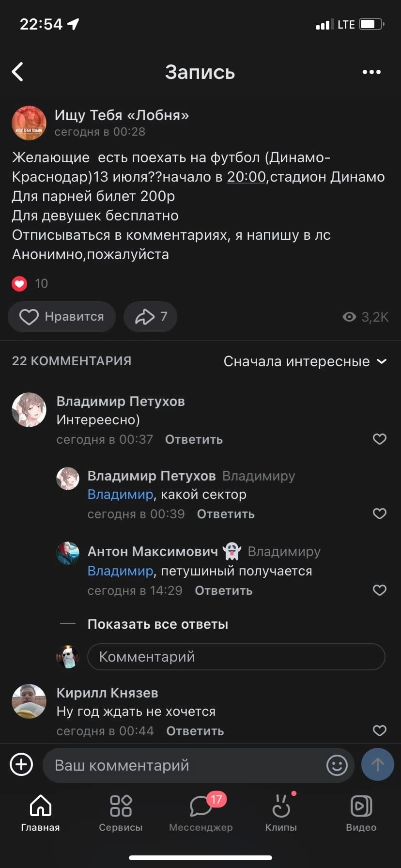This screenshot has width=401, height=868.
Task: Open the emoji picker in comment field
Action: [337, 765]
